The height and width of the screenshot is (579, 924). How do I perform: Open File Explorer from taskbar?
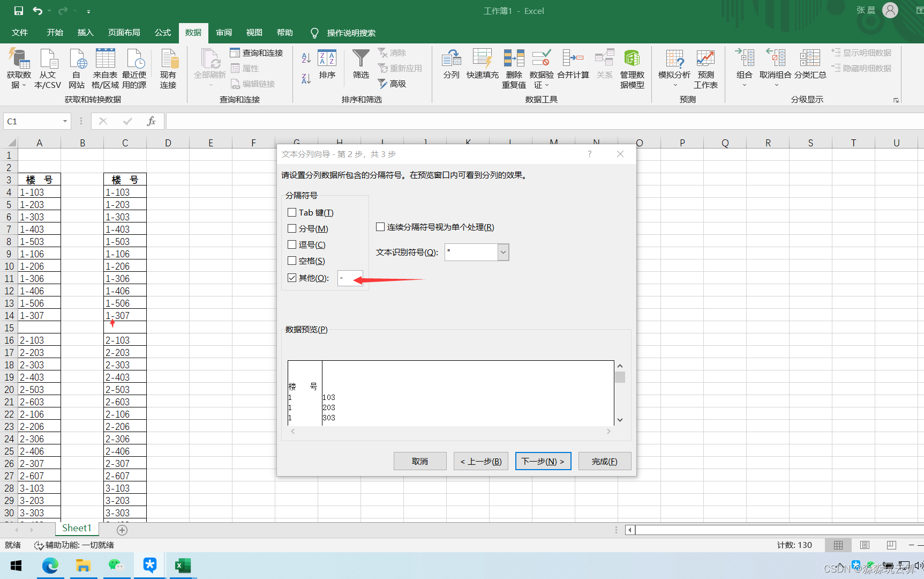pyautogui.click(x=83, y=566)
